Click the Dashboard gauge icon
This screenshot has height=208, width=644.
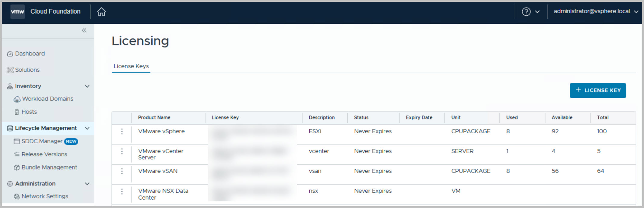click(x=10, y=54)
